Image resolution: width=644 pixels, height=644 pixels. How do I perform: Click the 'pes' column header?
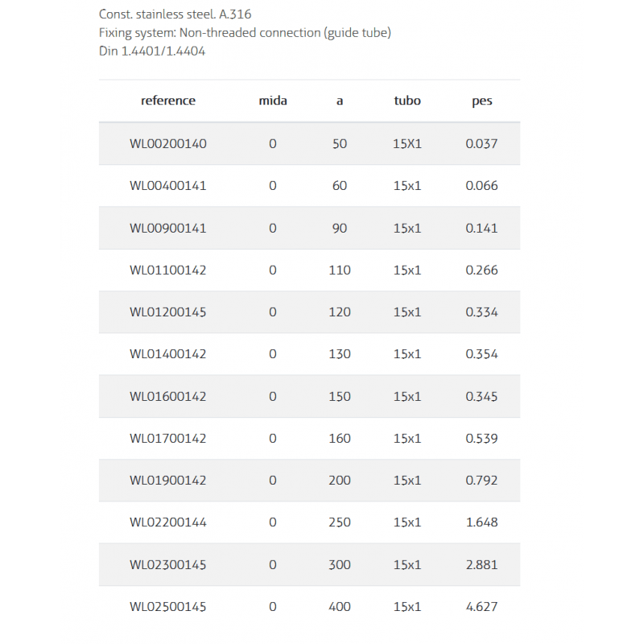point(482,101)
